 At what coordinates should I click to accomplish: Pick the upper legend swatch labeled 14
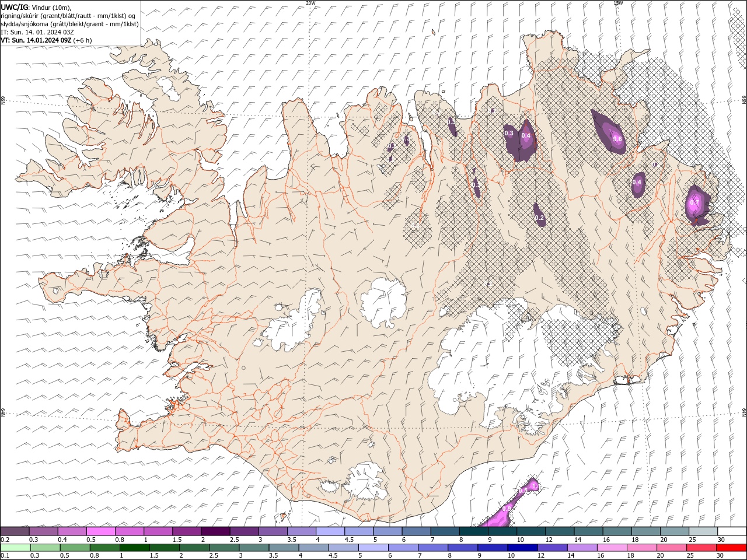pos(588,531)
